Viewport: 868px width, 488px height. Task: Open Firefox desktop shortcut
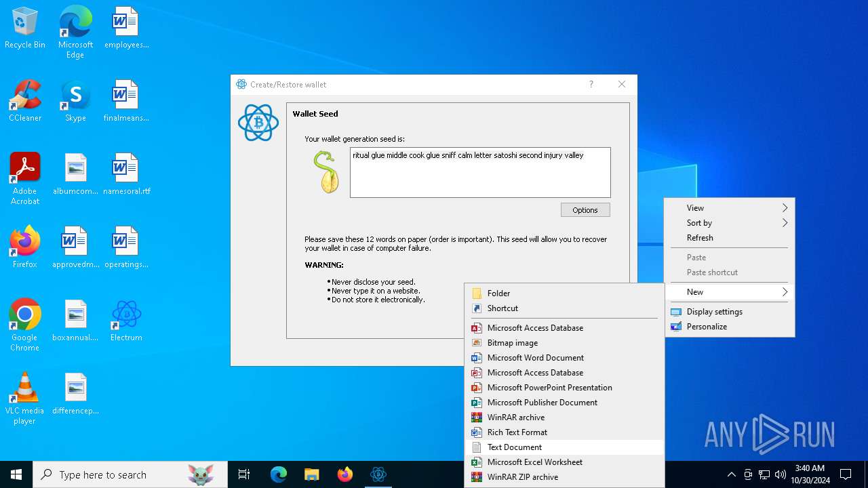click(x=25, y=247)
